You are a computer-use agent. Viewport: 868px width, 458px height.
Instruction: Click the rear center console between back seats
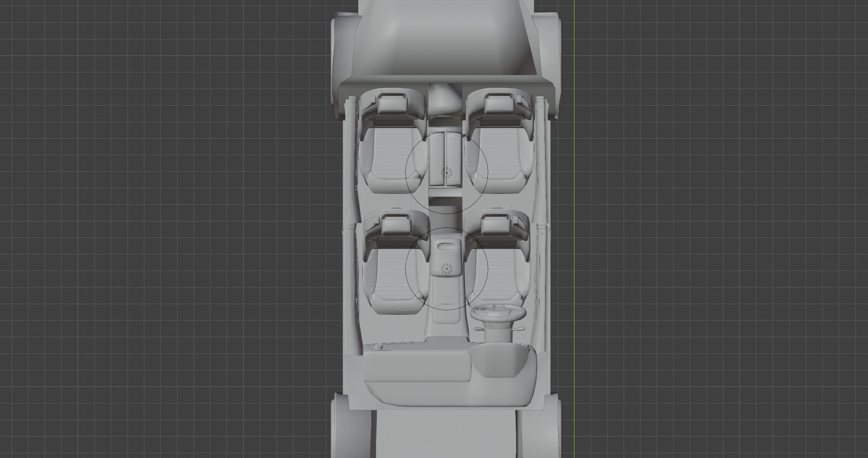[445, 159]
